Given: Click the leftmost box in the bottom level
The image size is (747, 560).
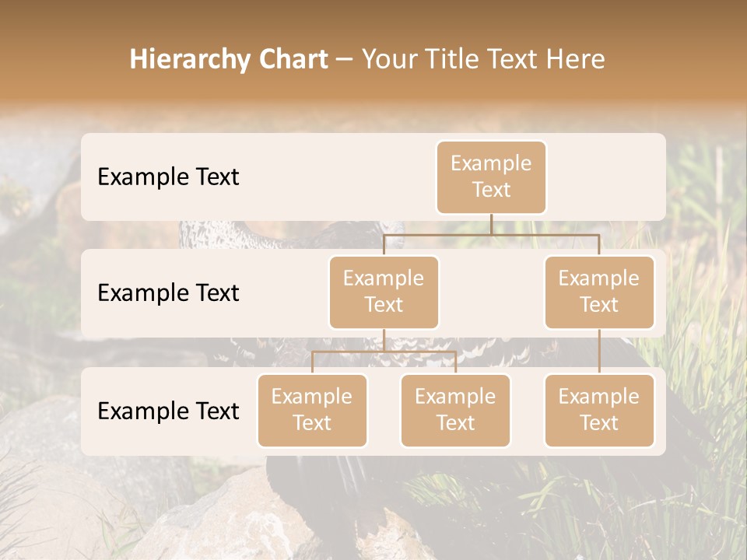Looking at the screenshot, I should pos(312,410).
